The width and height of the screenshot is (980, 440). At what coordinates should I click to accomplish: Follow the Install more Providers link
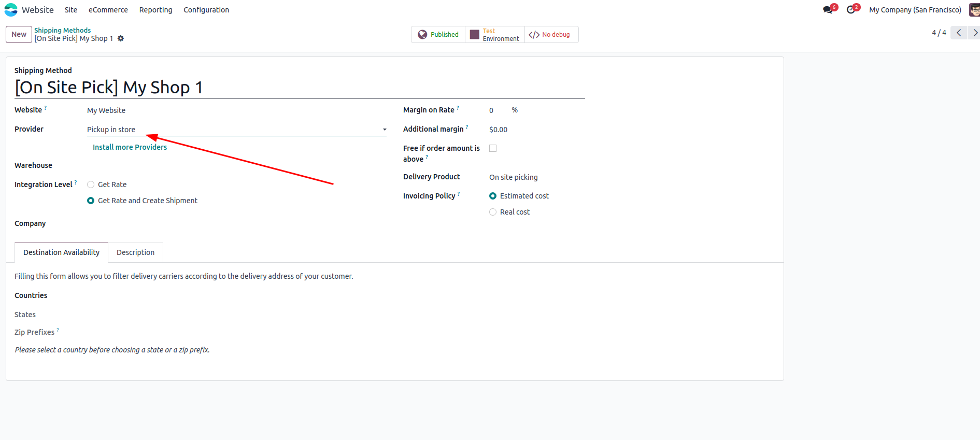pyautogui.click(x=130, y=147)
